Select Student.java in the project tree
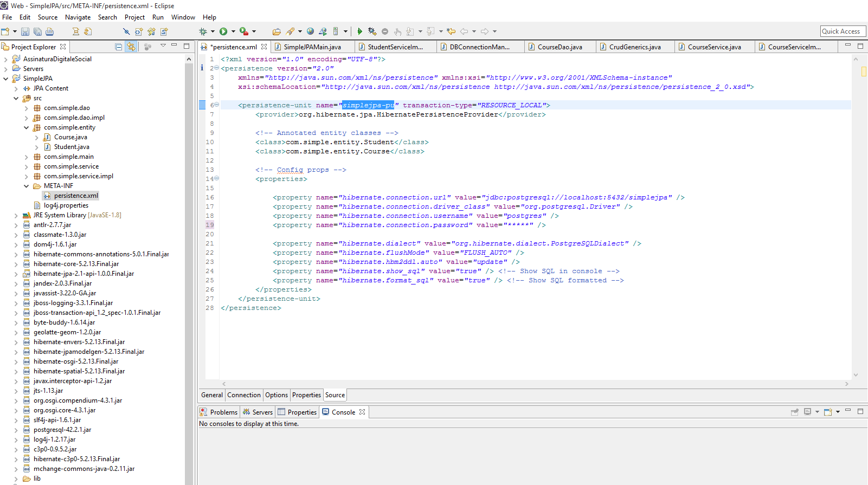 [72, 147]
